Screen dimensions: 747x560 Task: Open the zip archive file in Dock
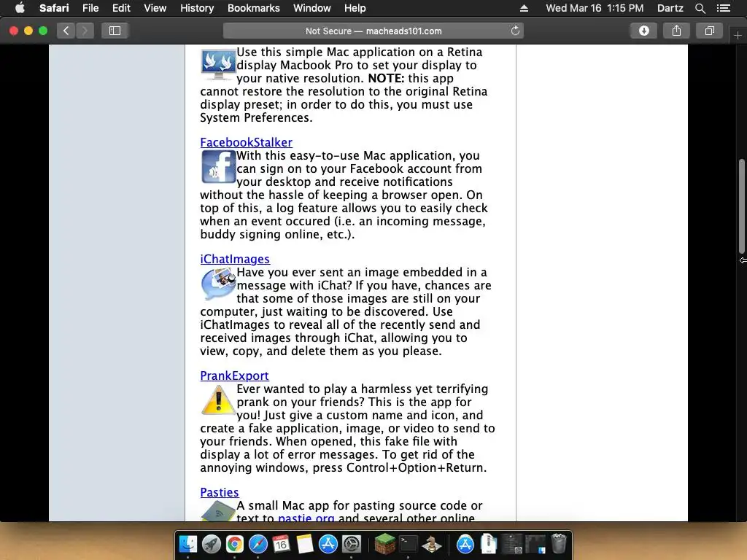(488, 544)
